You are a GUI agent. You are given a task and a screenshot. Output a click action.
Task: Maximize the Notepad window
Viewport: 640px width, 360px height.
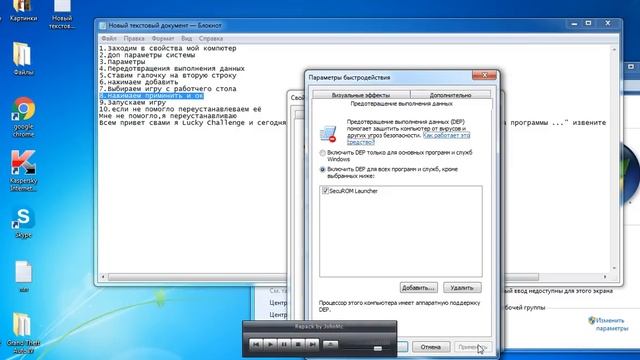pos(589,23)
